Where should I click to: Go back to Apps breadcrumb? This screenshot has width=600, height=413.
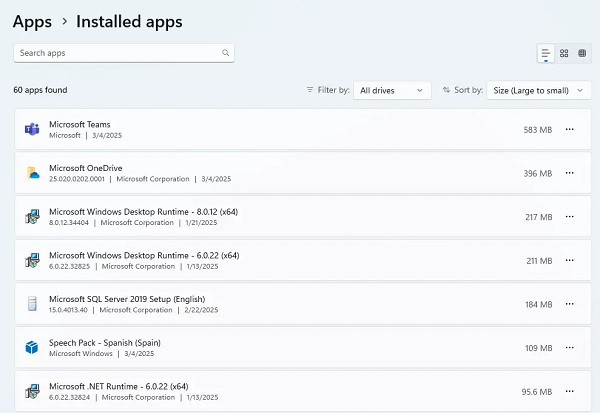pos(33,22)
